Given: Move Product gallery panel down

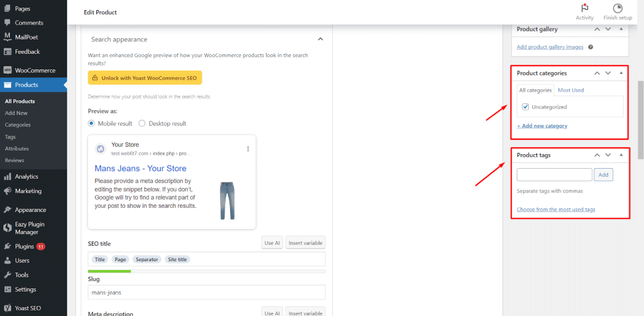Looking at the screenshot, I should click(x=608, y=29).
